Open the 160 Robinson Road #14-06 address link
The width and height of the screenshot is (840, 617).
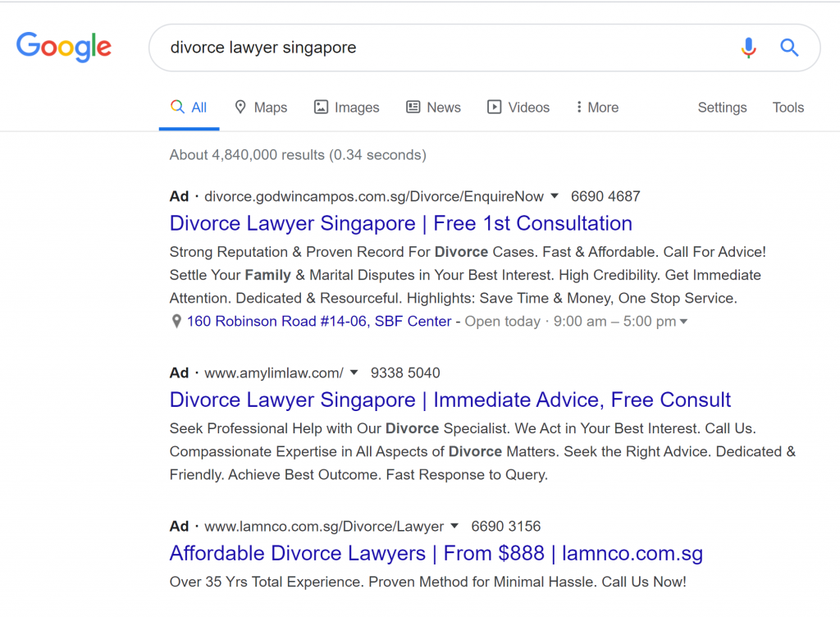[319, 322]
